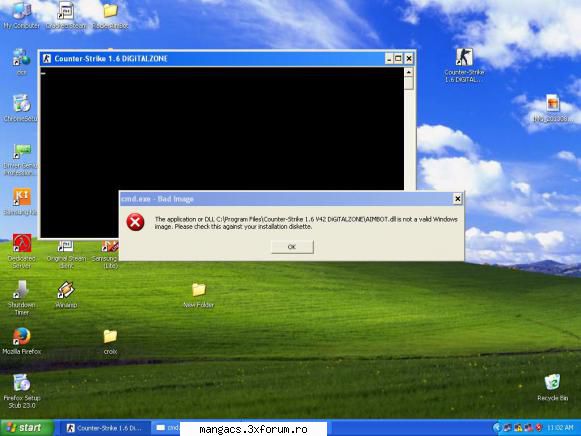The height and width of the screenshot is (436, 581).
Task: Select the ChromeSetup desktop icon
Action: pyautogui.click(x=21, y=108)
